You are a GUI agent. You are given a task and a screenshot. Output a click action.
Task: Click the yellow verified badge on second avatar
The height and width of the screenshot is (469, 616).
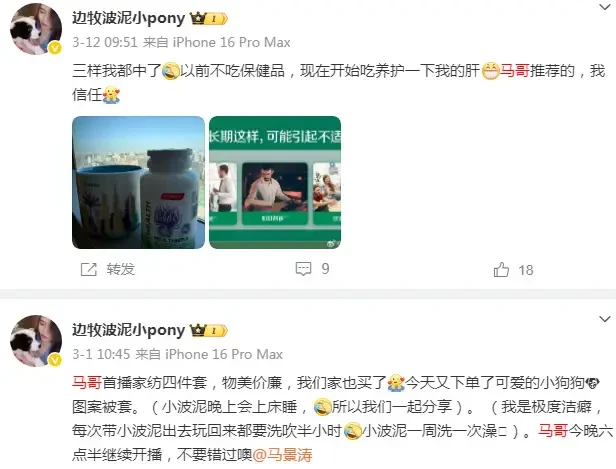point(55,360)
